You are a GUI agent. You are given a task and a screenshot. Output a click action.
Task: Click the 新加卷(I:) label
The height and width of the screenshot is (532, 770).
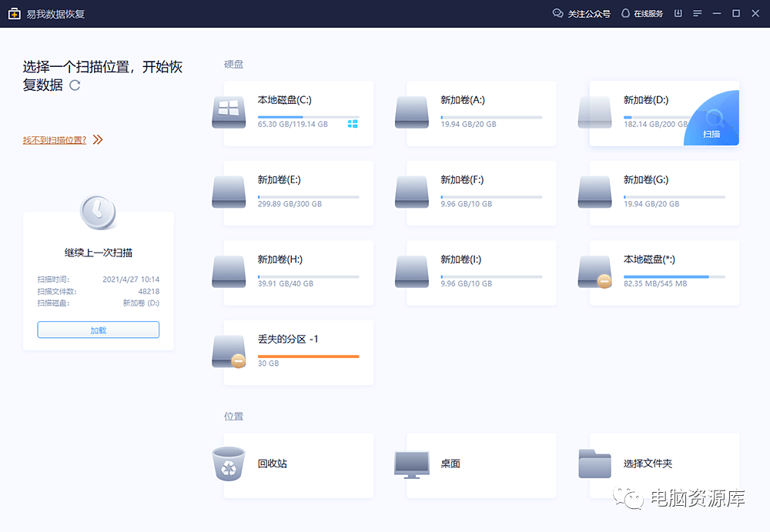pyautogui.click(x=461, y=259)
